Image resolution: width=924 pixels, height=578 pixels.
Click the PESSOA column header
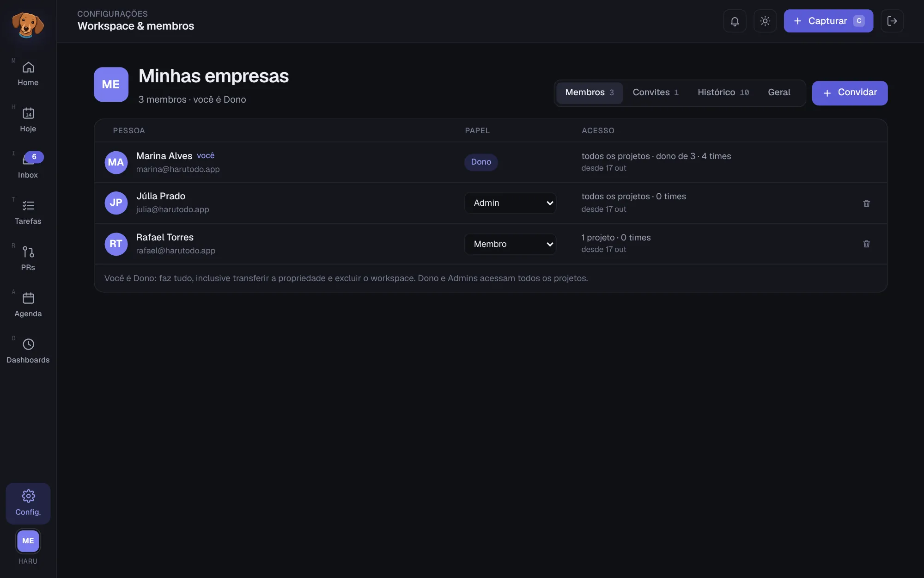129,131
